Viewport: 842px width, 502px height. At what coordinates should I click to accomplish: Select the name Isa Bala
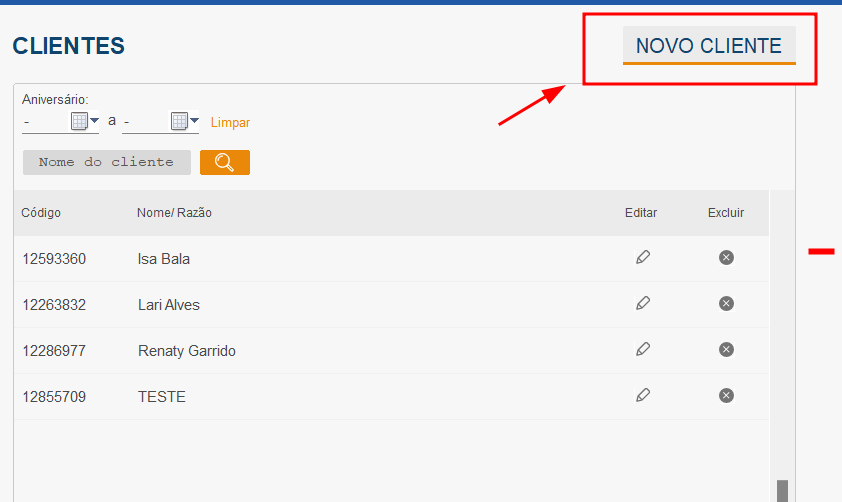pyautogui.click(x=164, y=259)
